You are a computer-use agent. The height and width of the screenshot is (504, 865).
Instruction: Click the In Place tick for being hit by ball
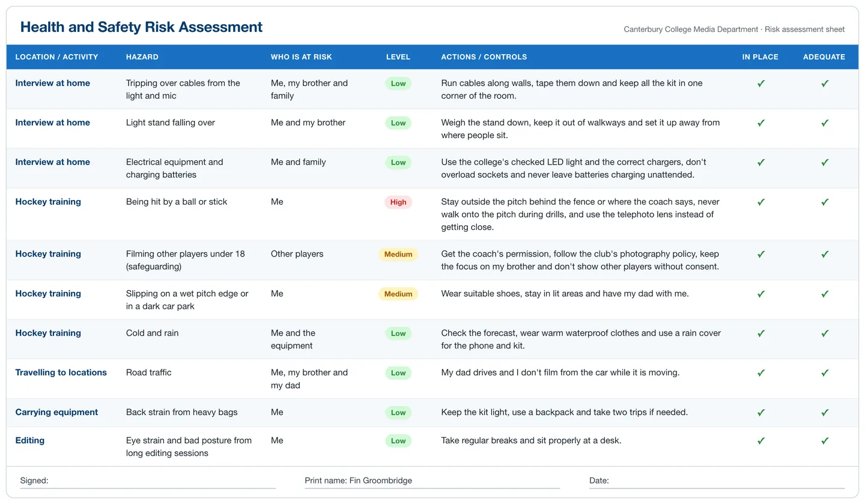point(760,202)
